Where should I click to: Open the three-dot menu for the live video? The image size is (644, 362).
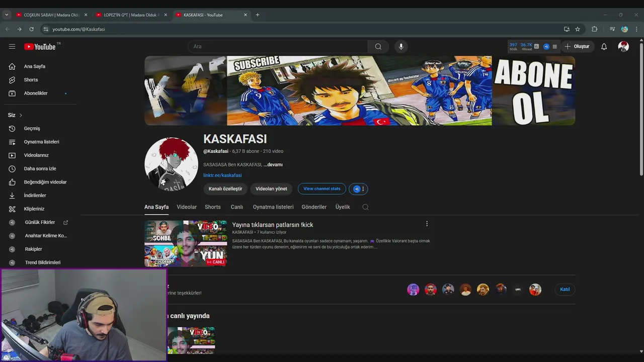(427, 224)
